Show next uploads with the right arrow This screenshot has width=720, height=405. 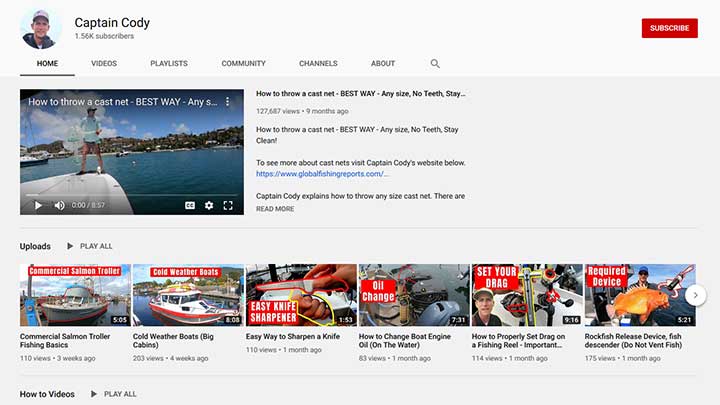pos(695,295)
